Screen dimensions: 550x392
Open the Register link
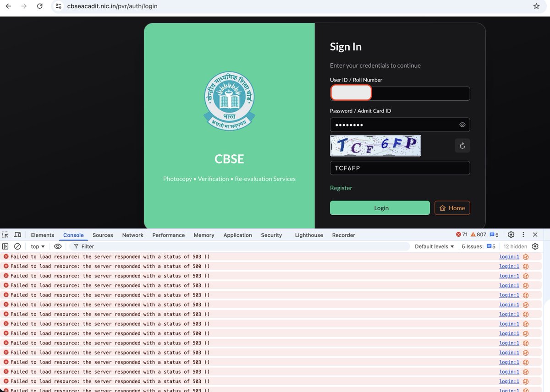pyautogui.click(x=341, y=188)
